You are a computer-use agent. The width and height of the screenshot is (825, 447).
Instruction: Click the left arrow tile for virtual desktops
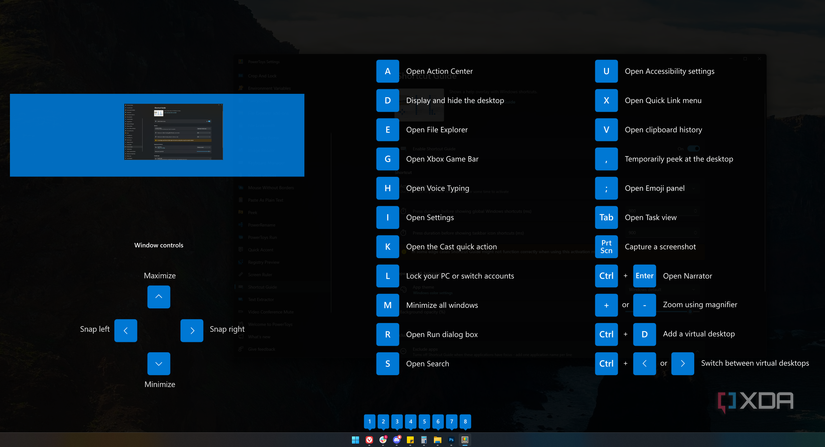[x=645, y=363]
